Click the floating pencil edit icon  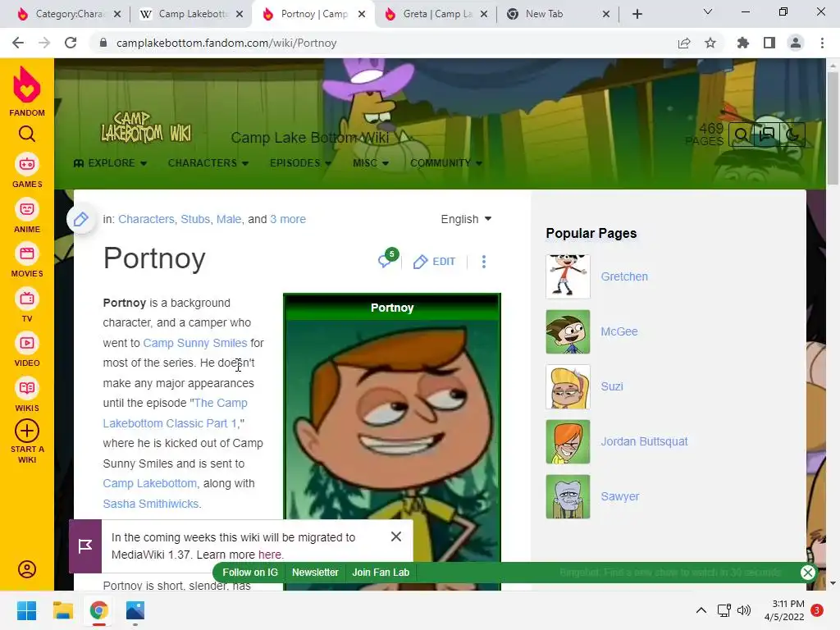coord(81,219)
